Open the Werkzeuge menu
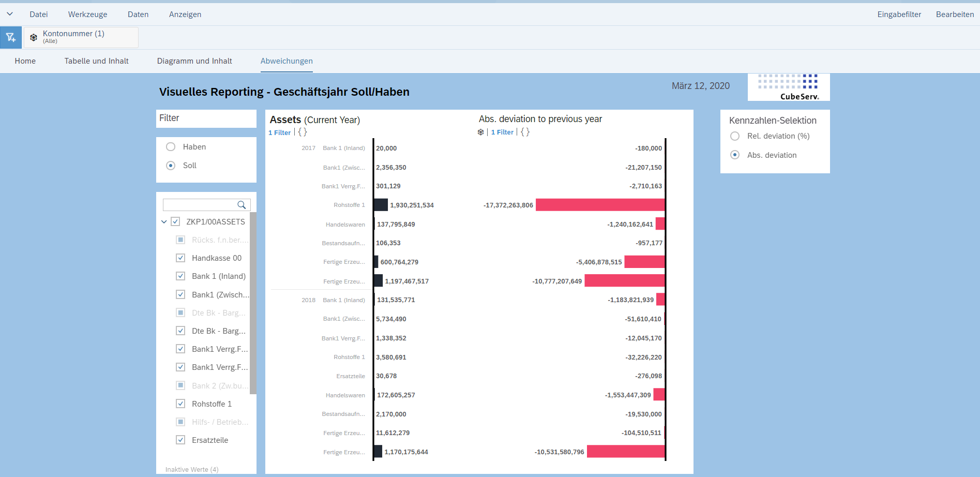 pyautogui.click(x=87, y=14)
